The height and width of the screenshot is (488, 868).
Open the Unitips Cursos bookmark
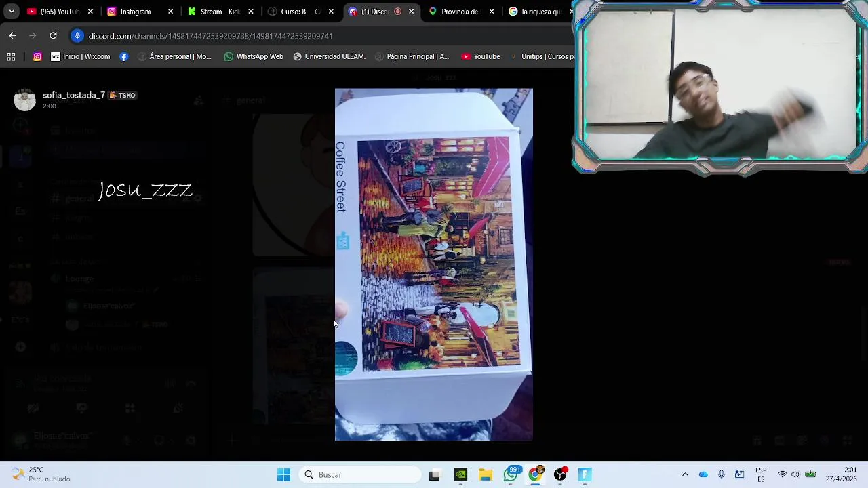coord(542,56)
